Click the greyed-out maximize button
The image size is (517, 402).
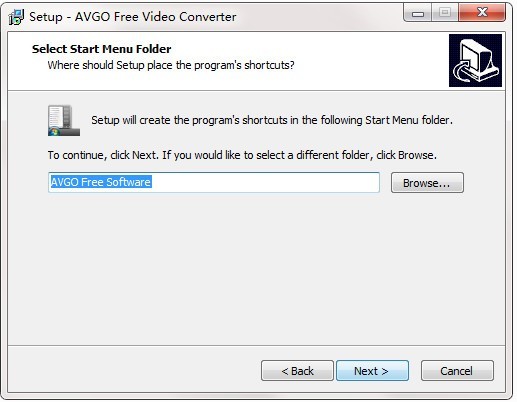(x=445, y=13)
